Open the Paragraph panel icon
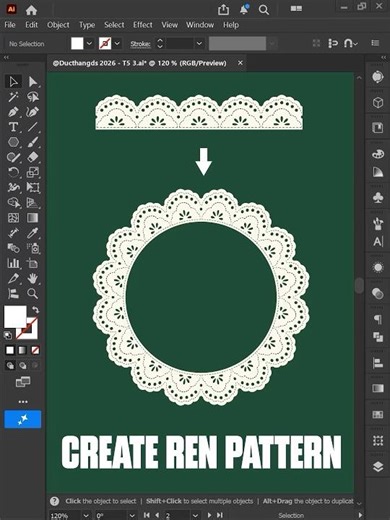Image resolution: width=390 pixels, height=520 pixels. point(378,319)
